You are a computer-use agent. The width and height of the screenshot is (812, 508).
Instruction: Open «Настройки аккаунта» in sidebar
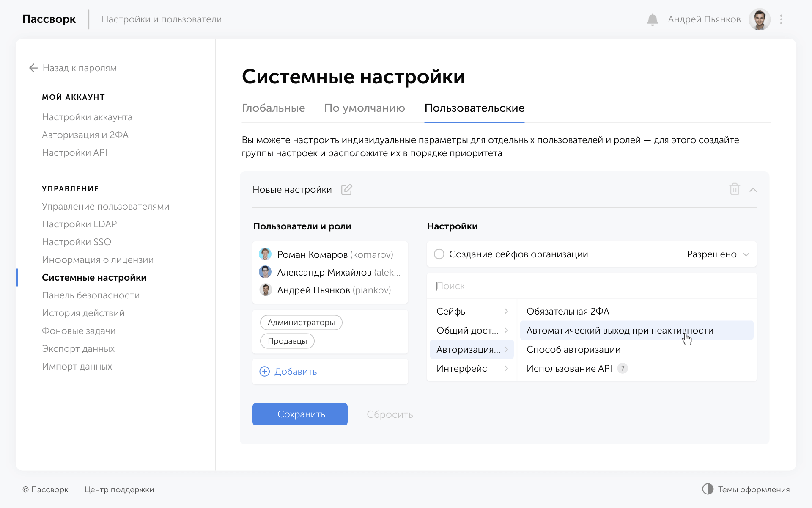[x=87, y=117]
